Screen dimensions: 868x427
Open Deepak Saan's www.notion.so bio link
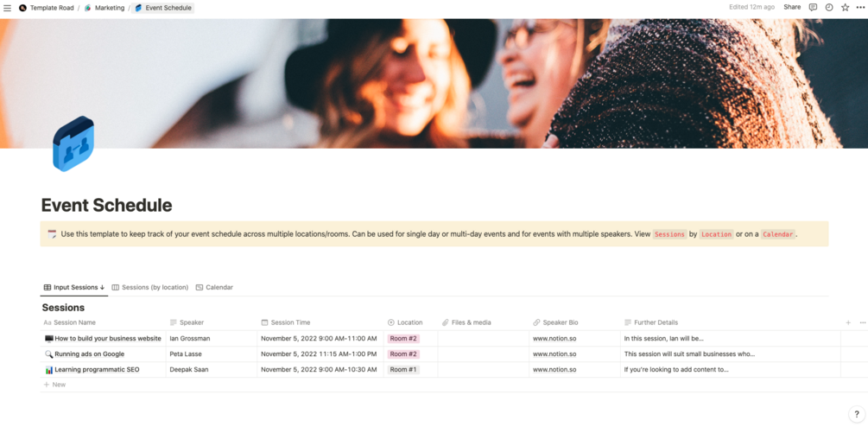[x=554, y=369]
